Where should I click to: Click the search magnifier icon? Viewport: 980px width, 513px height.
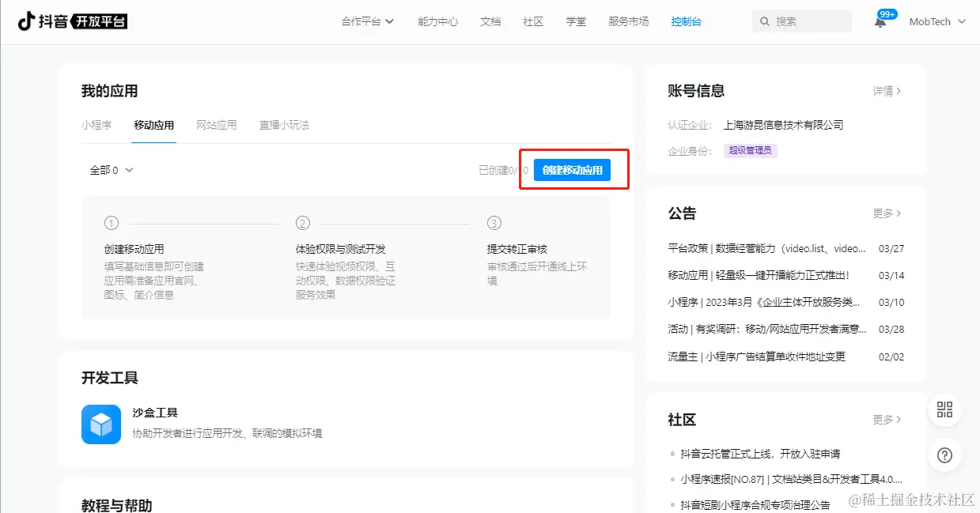[x=765, y=21]
